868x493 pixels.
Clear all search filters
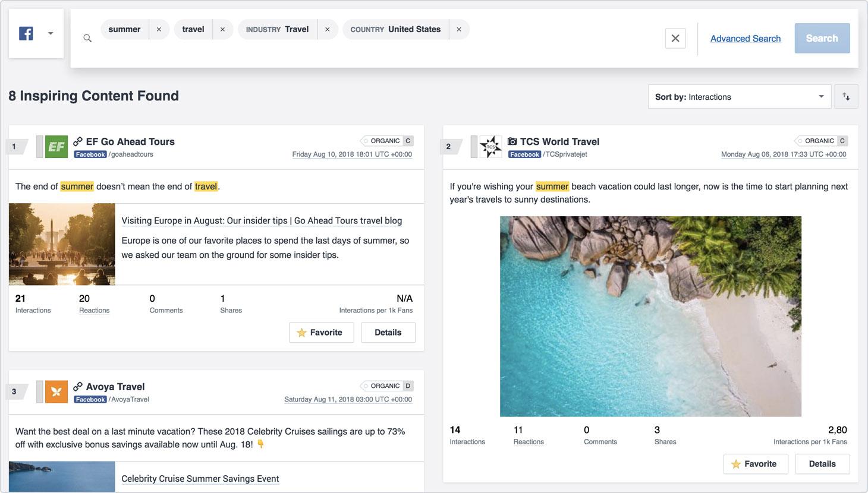pyautogui.click(x=675, y=38)
